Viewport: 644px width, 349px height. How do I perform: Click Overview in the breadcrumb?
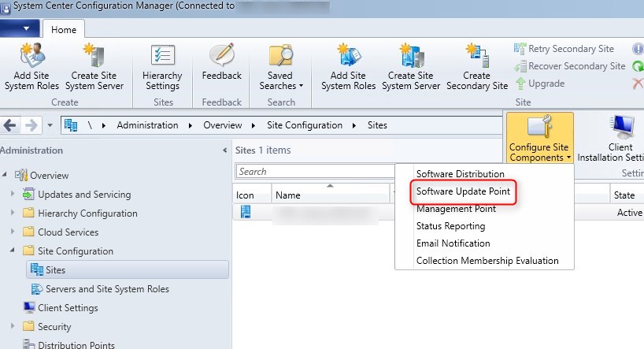[x=223, y=125]
